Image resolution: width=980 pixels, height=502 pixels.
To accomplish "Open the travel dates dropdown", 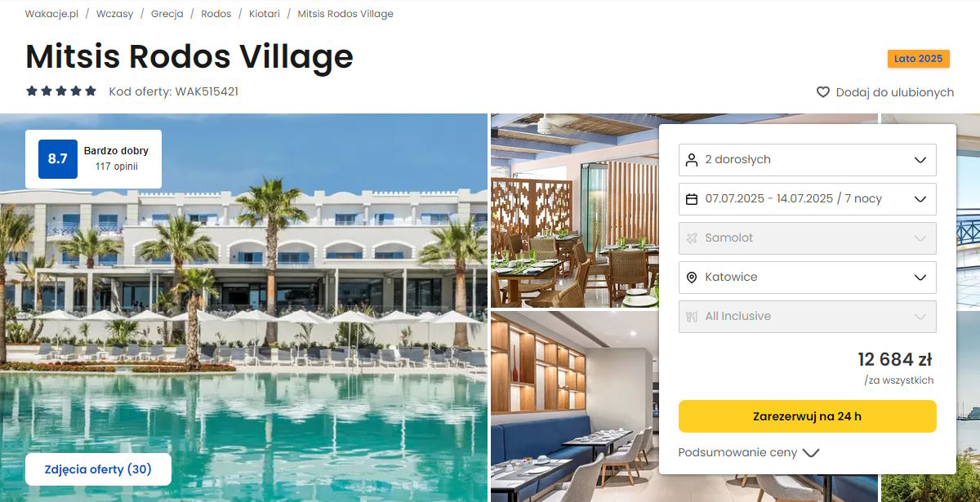I will [808, 199].
